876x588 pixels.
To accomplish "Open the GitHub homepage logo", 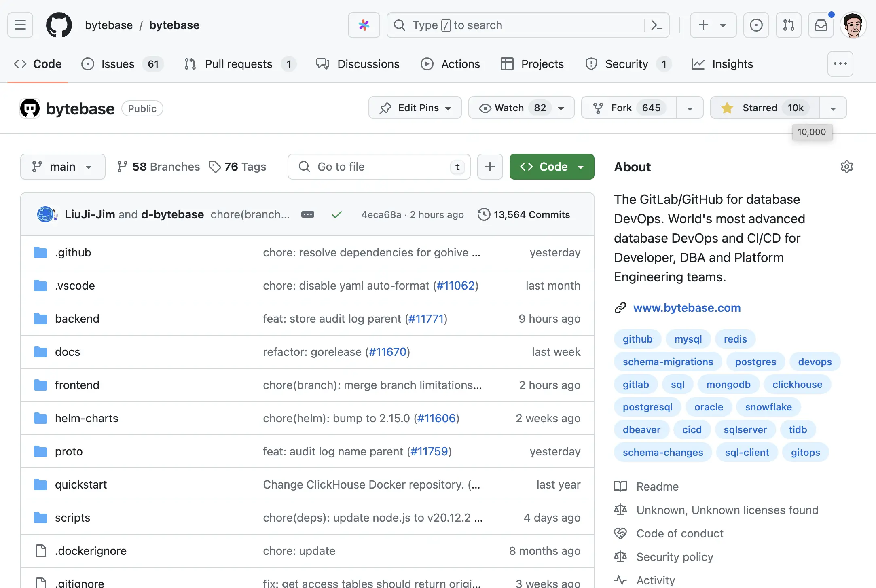I will pos(59,25).
